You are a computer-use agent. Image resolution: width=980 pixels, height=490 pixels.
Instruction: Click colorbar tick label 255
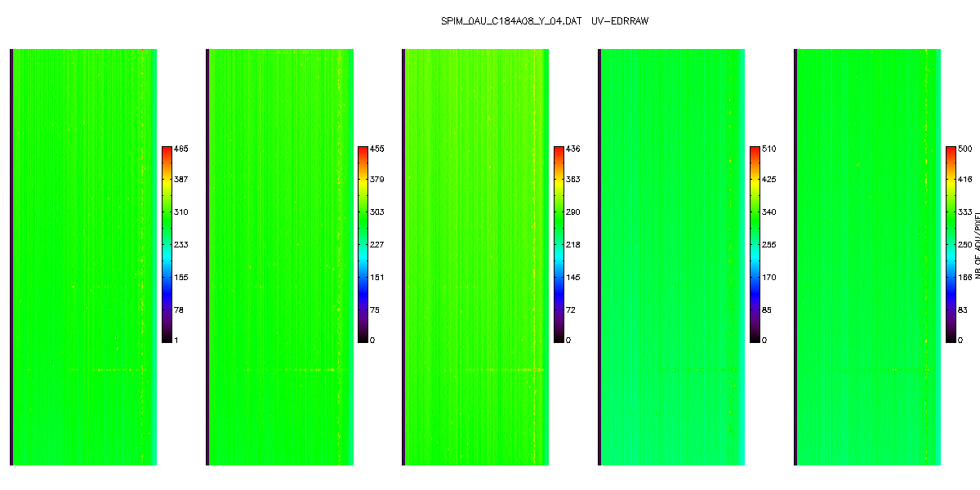tap(769, 245)
